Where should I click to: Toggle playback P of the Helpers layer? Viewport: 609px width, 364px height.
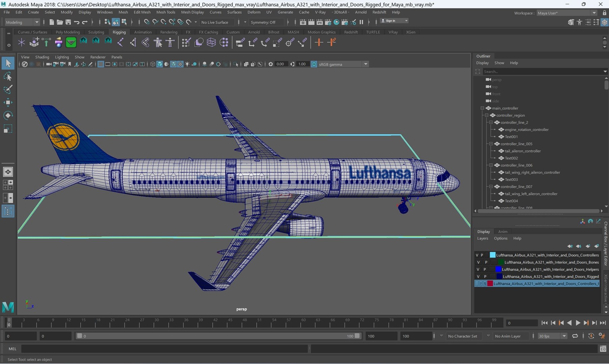(485, 269)
